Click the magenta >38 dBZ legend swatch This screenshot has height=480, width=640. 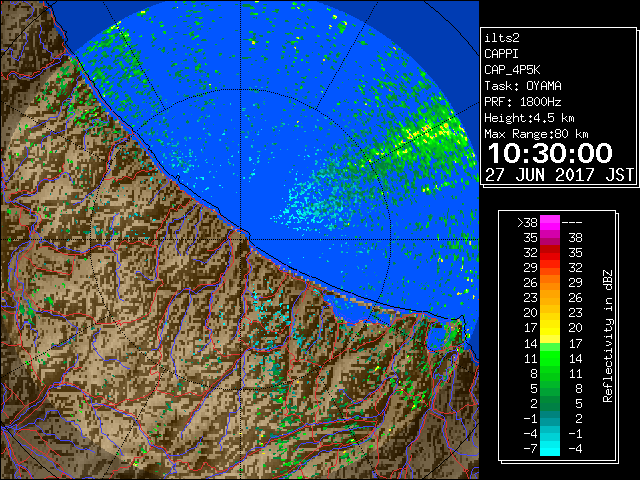550,222
